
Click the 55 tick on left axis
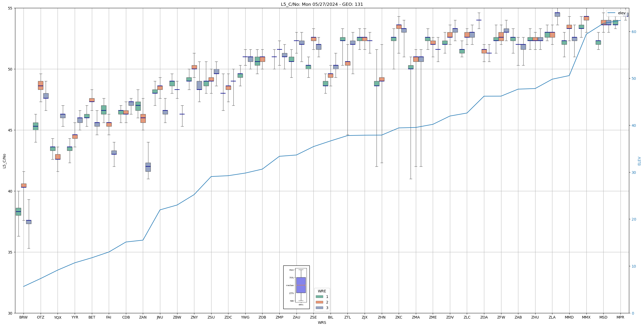pyautogui.click(x=11, y=8)
